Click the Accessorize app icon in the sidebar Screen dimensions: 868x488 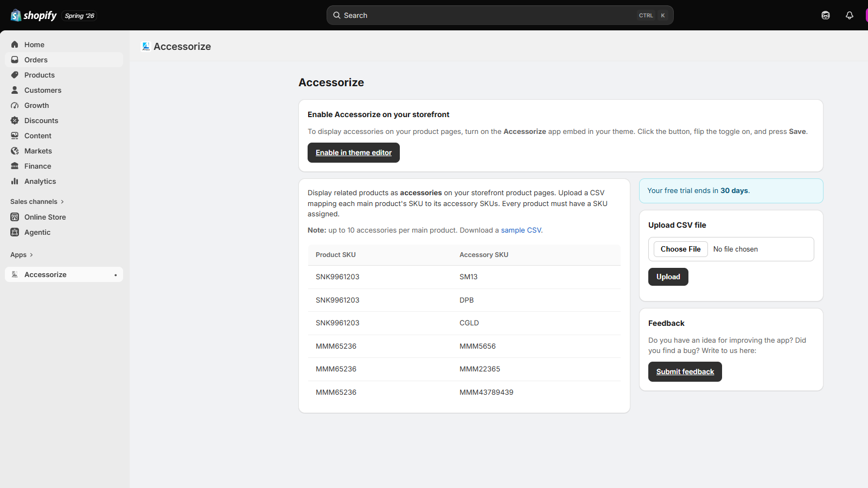coord(15,274)
